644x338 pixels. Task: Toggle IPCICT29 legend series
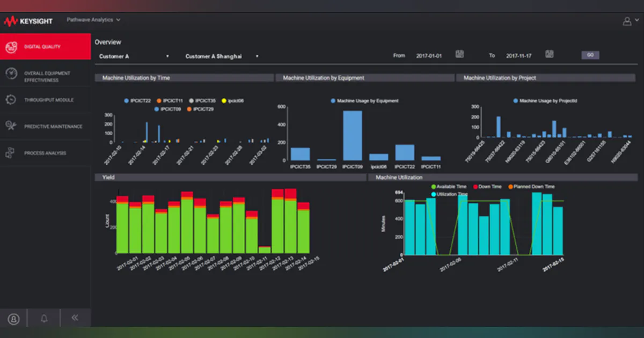pos(201,109)
